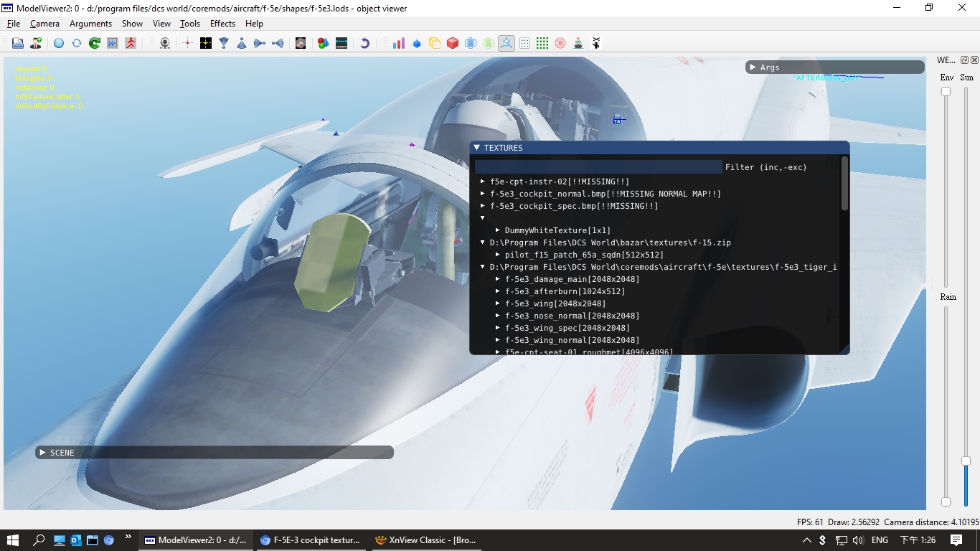Click the dark console panel icon

pos(341,43)
